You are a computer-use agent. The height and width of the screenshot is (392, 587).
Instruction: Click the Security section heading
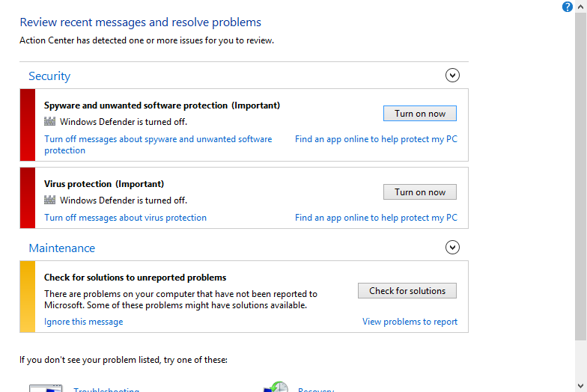49,76
